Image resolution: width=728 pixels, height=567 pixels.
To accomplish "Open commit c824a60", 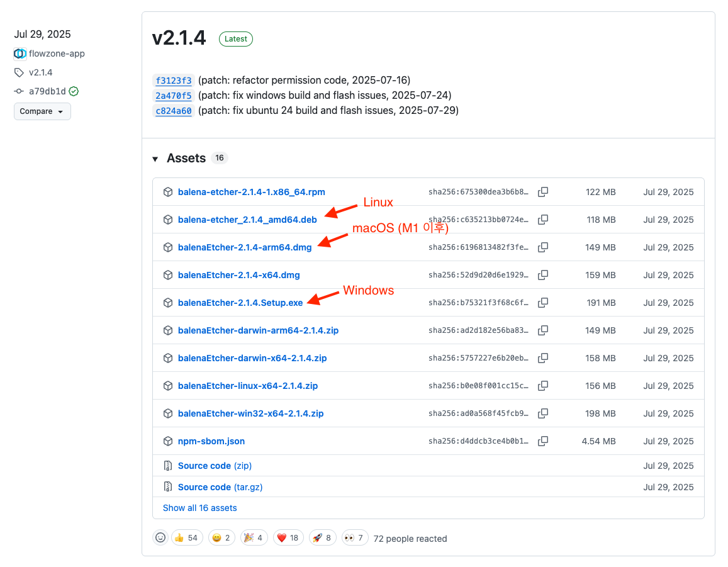I will coord(173,111).
